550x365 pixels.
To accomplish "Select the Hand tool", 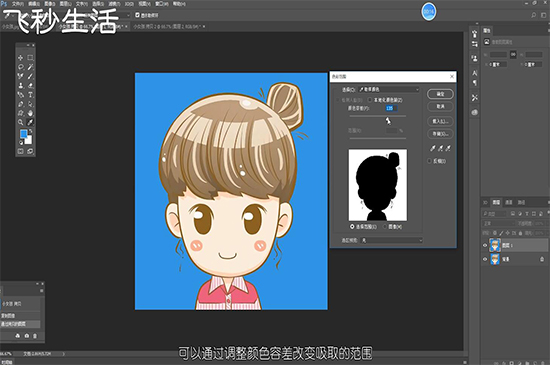I will click(x=31, y=113).
